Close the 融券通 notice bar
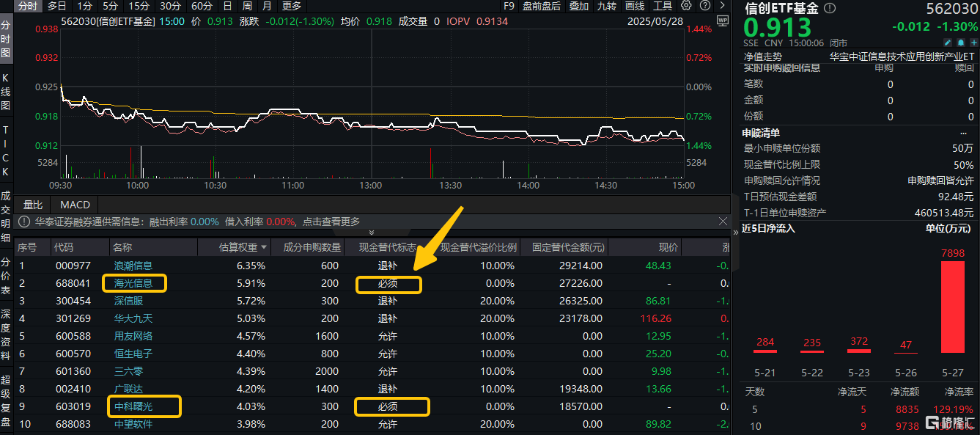The height and width of the screenshot is (435, 980). pyautogui.click(x=722, y=222)
